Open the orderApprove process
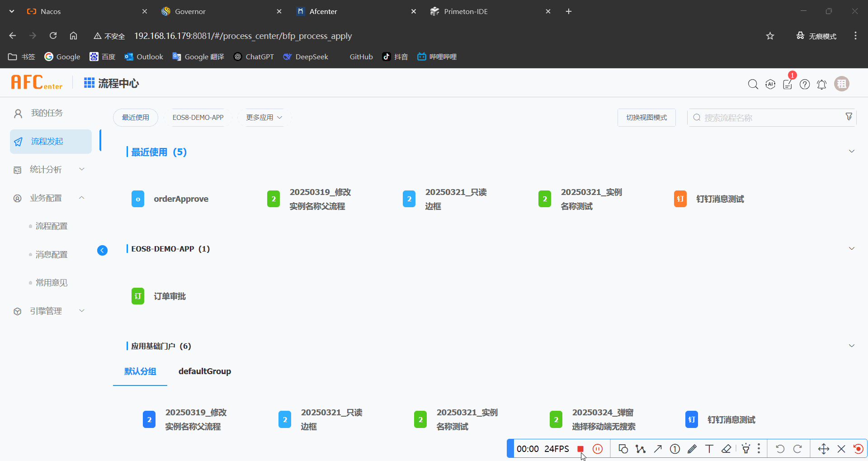The height and width of the screenshot is (461, 868). click(x=180, y=199)
